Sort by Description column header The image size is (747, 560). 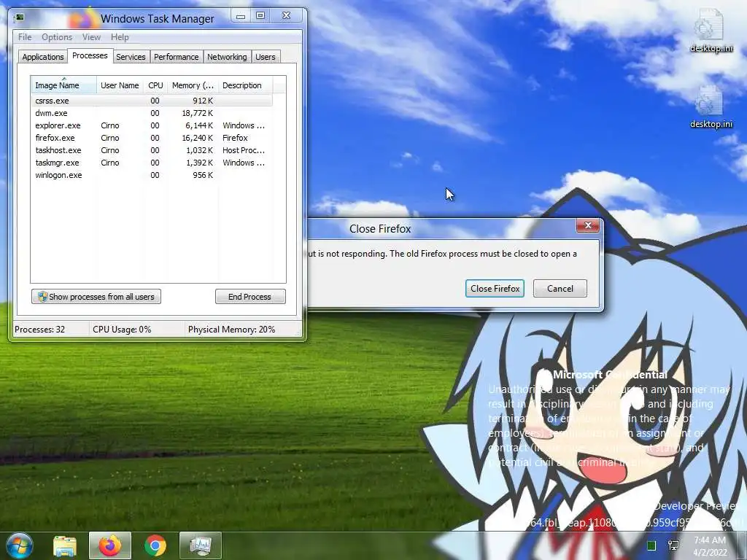[246, 85]
